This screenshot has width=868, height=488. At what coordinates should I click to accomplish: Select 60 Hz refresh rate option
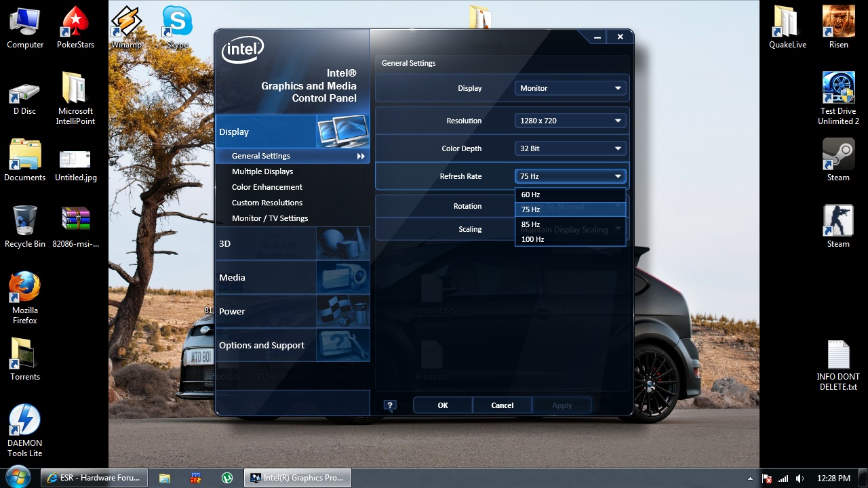(x=531, y=195)
